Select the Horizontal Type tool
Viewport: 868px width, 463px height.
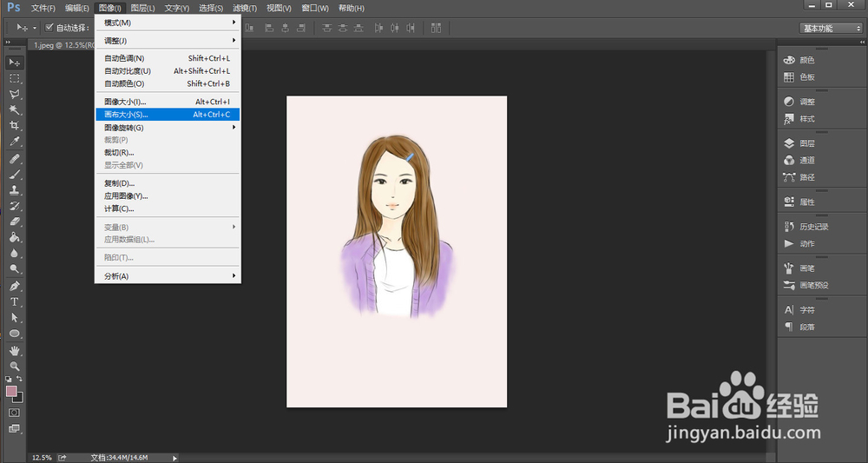[x=15, y=301]
